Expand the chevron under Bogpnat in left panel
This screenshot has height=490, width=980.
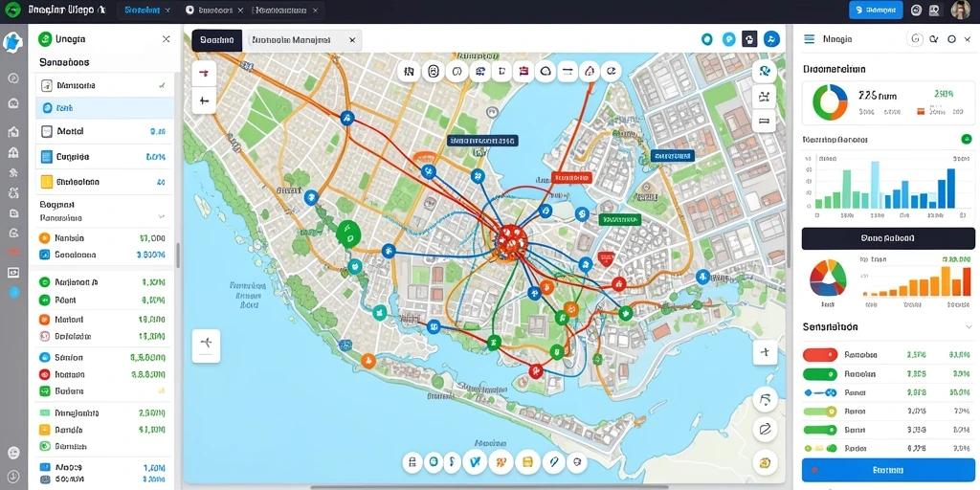[x=161, y=217]
